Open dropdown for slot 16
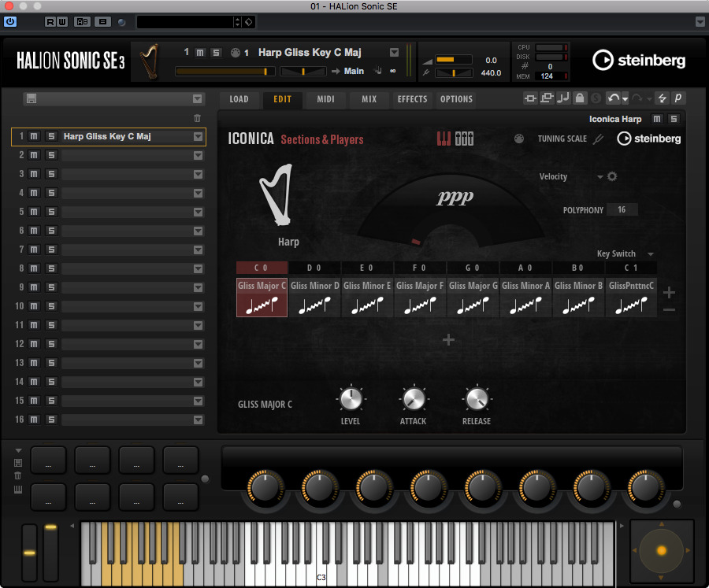This screenshot has height=588, width=709. point(198,420)
